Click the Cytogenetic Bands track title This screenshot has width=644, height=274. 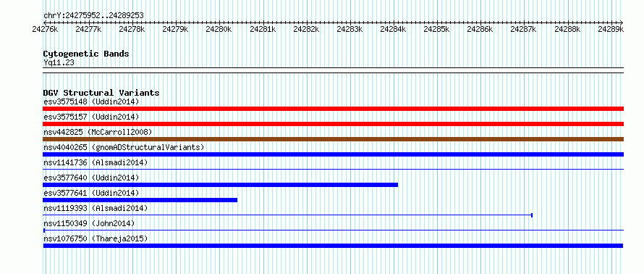86,54
